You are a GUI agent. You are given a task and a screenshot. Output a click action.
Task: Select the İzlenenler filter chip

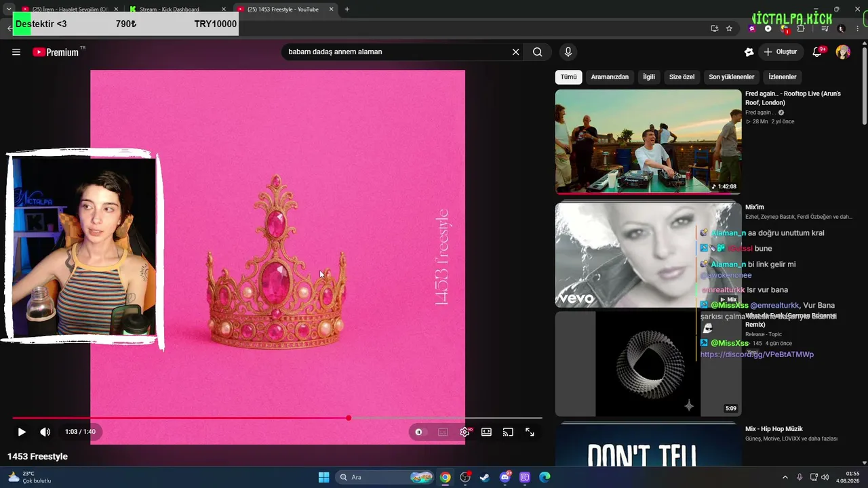783,77
